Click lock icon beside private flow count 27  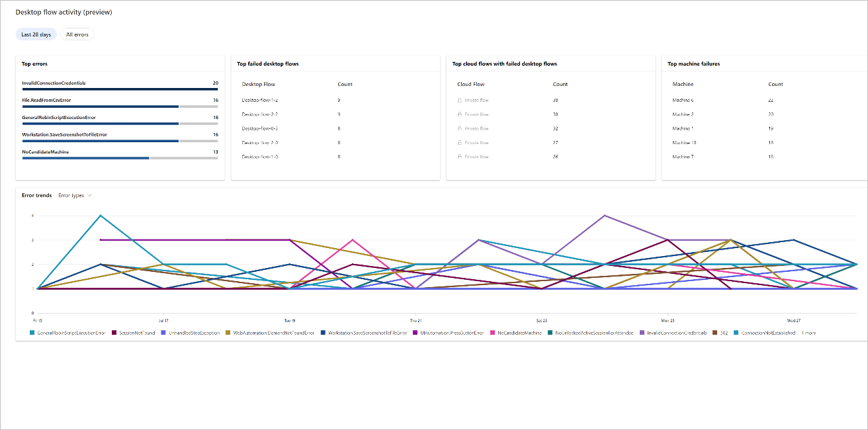click(x=460, y=143)
